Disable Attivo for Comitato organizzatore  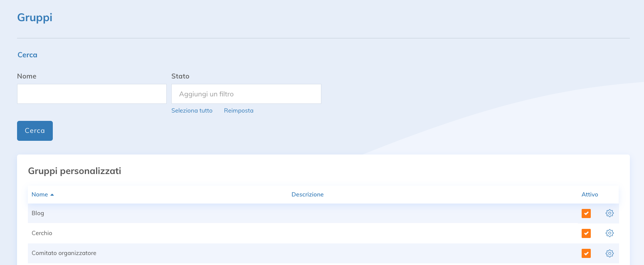coord(586,253)
